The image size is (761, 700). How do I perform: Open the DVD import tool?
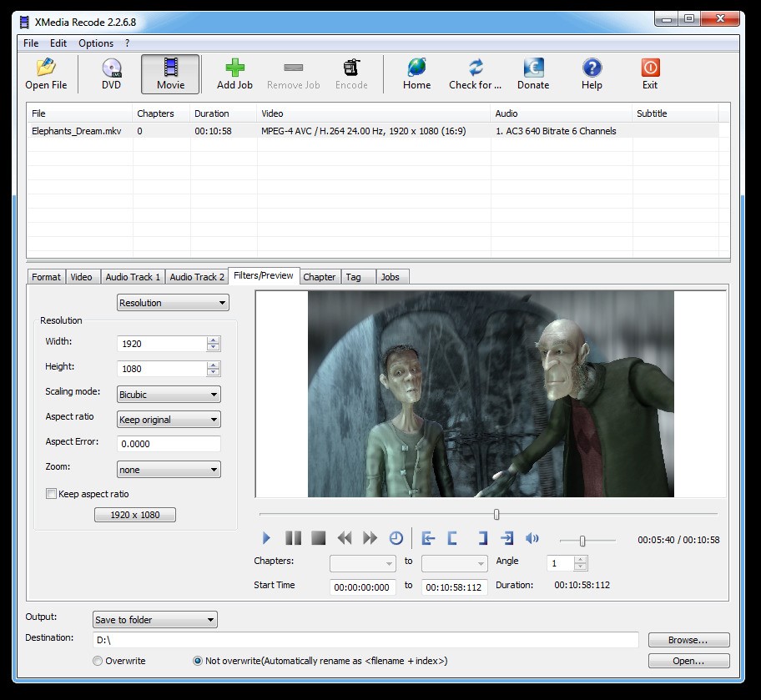110,73
